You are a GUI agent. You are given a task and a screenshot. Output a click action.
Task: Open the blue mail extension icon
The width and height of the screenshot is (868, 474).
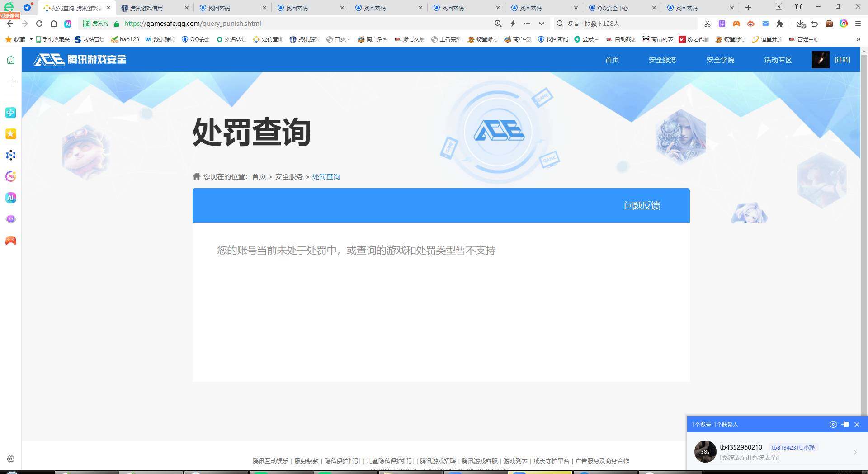point(765,24)
